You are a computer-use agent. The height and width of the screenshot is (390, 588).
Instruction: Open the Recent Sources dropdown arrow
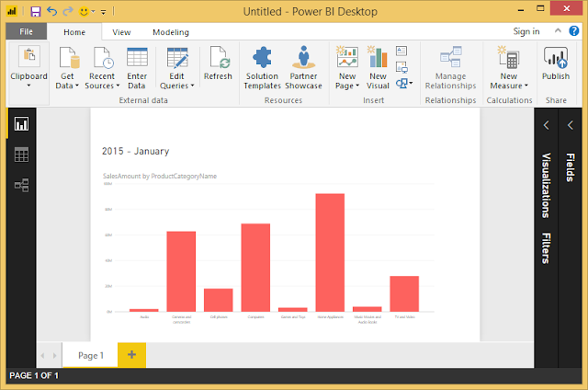pos(118,86)
